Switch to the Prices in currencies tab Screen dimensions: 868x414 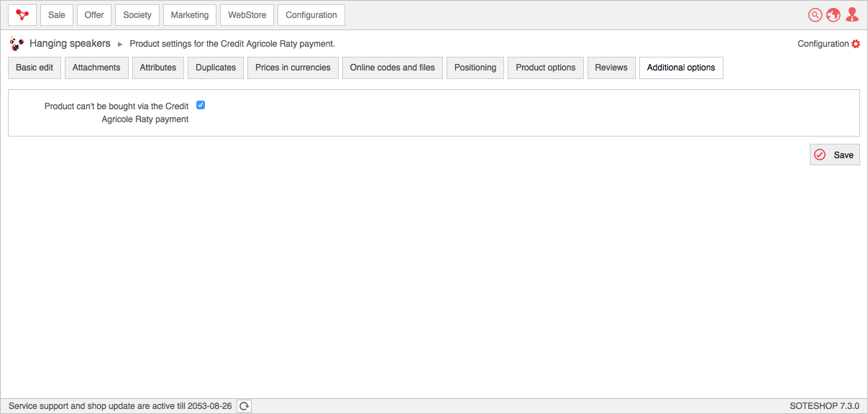(293, 68)
